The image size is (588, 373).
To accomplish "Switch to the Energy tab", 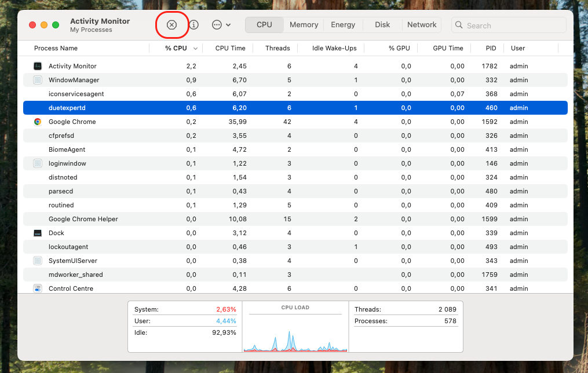I will coord(343,25).
